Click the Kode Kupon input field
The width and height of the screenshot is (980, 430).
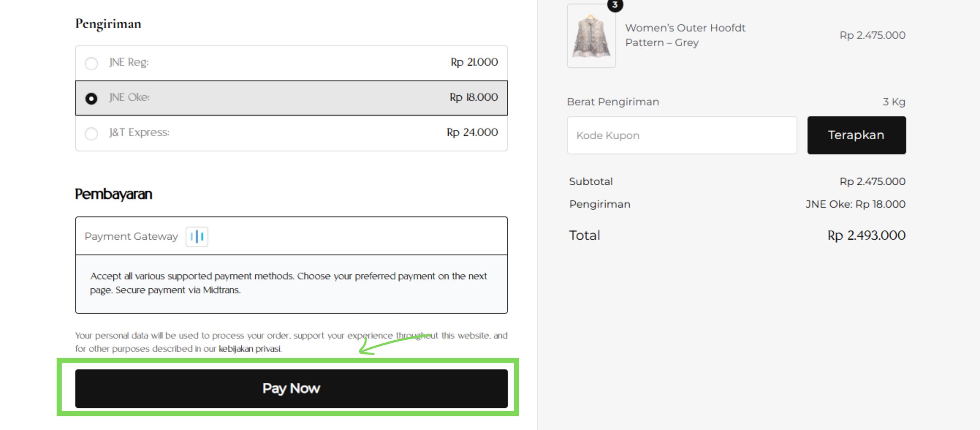pyautogui.click(x=681, y=136)
